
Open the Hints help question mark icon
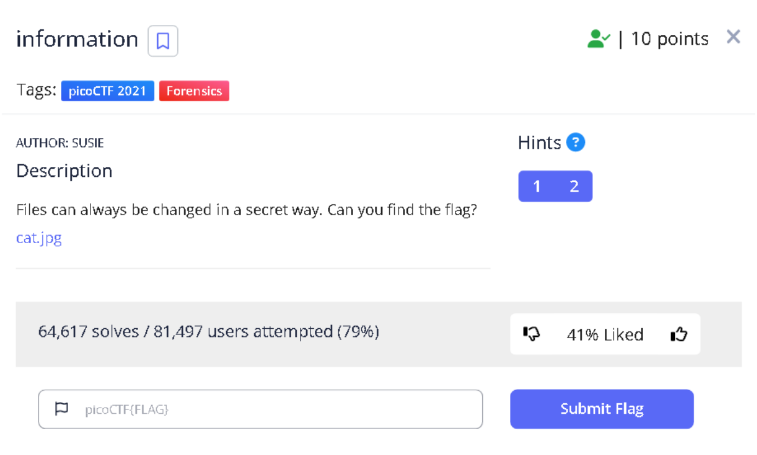[x=575, y=142]
